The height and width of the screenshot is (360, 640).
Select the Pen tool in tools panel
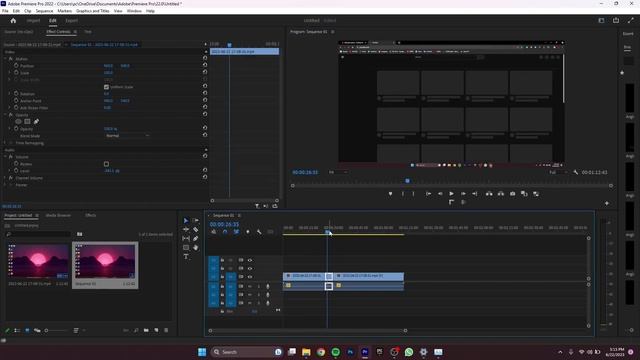coord(196,239)
